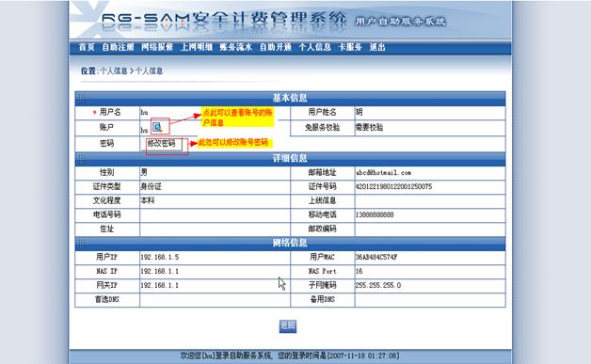Click the 详细信息 section header
Viewport: 591px width, 364px height.
click(290, 158)
